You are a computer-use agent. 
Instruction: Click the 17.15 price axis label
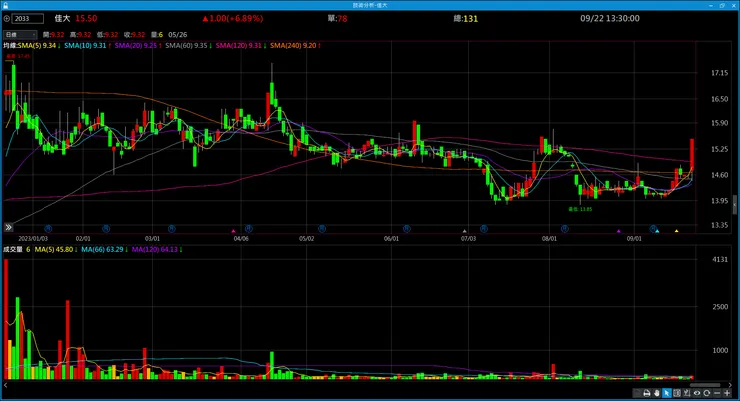(719, 73)
